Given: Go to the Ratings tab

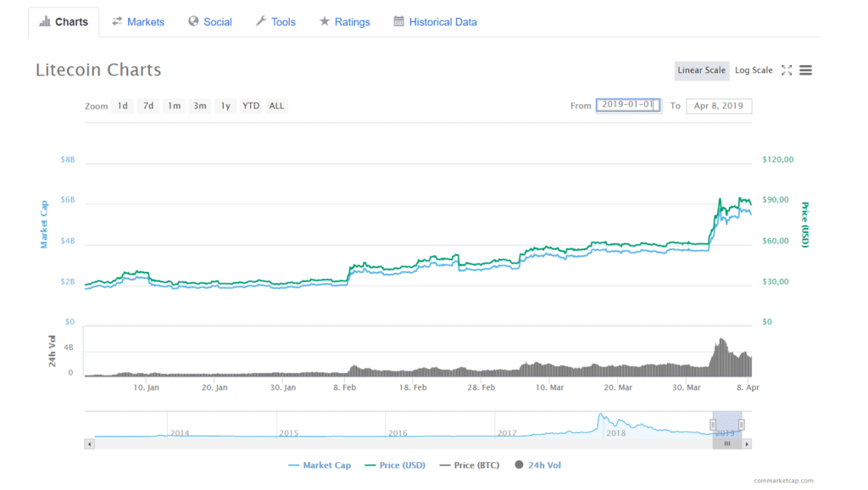Looking at the screenshot, I should 344,22.
